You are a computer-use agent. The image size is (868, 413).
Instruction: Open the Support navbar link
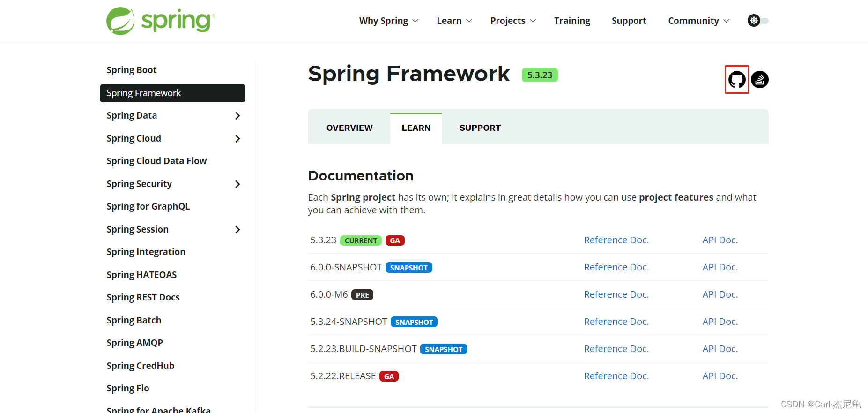629,21
